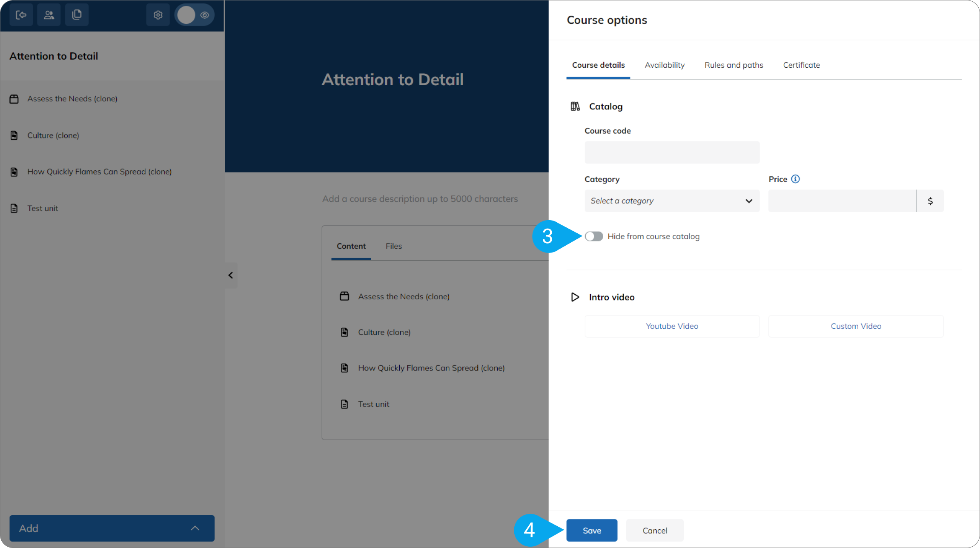Toggle the learner preview eye switch

195,15
